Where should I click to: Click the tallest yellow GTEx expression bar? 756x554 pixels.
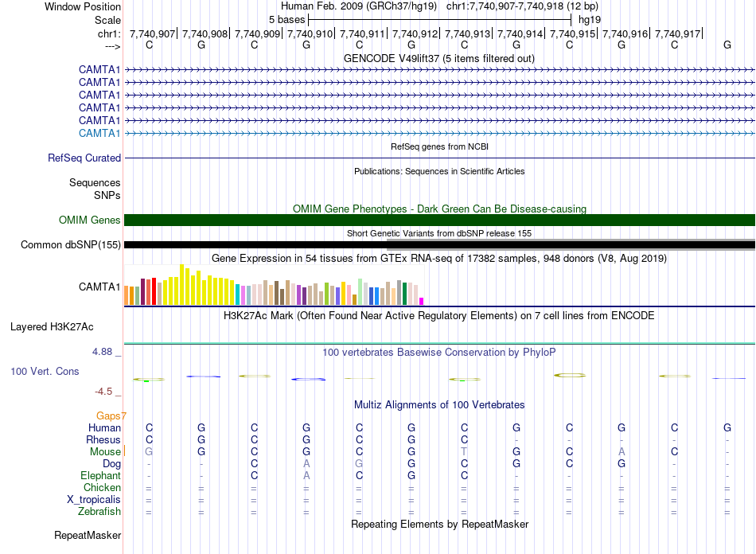pyautogui.click(x=181, y=284)
